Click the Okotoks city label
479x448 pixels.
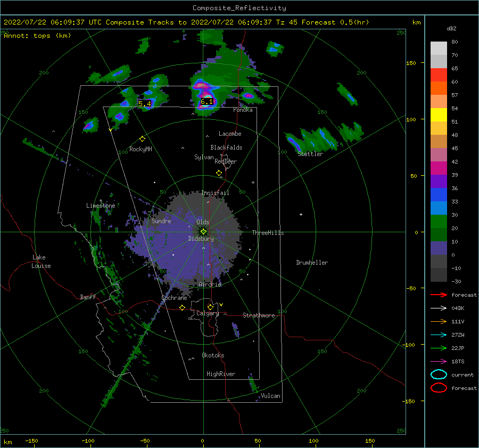[213, 355]
